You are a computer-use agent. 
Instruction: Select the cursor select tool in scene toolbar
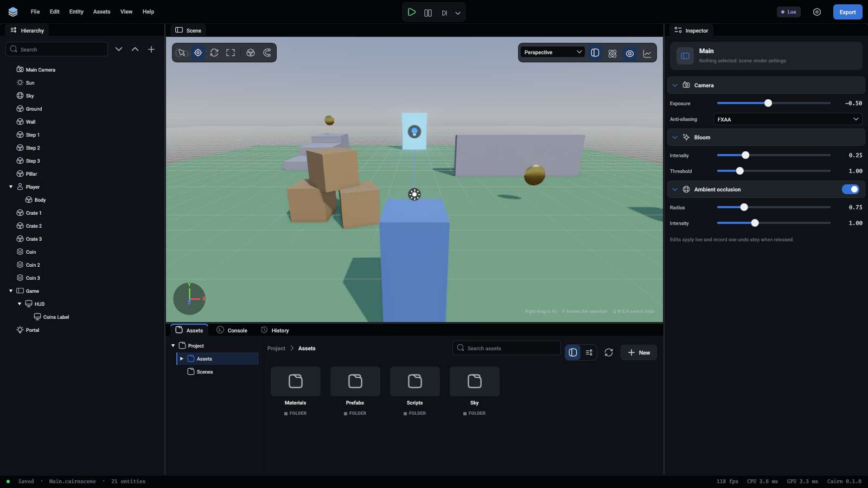(x=182, y=53)
